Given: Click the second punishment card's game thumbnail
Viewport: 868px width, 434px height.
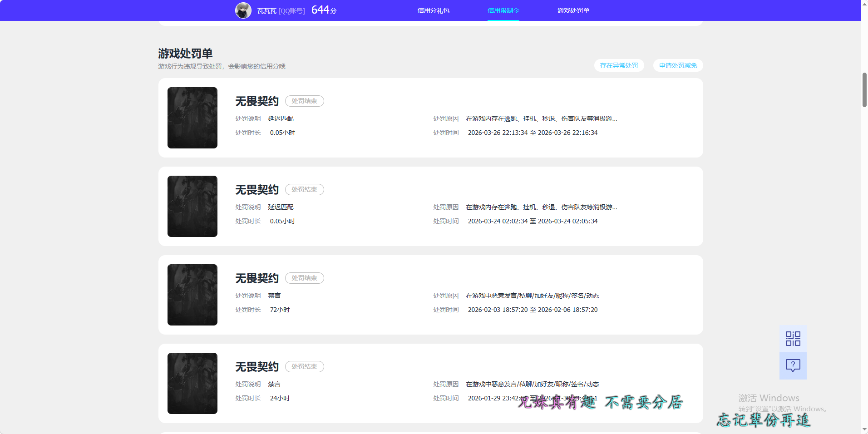Looking at the screenshot, I should [192, 206].
